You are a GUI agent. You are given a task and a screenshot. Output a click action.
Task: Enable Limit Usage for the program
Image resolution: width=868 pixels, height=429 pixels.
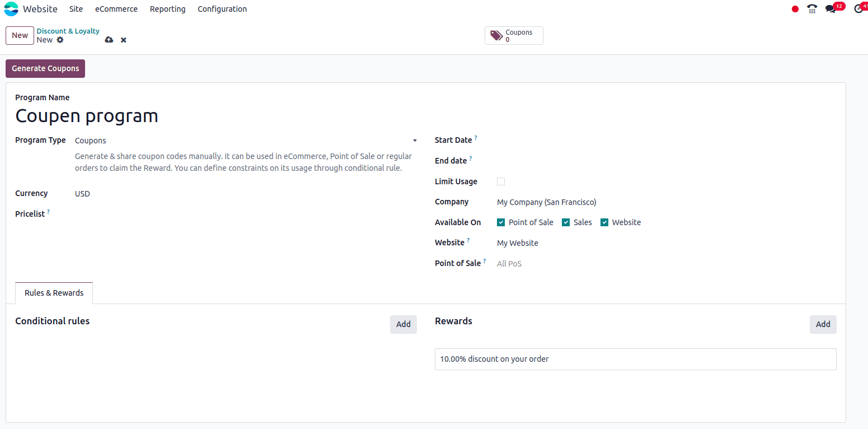point(500,181)
